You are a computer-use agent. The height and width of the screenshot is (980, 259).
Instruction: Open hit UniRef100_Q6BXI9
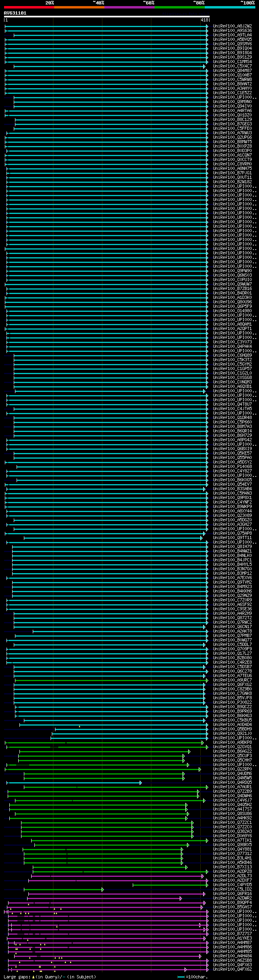[x=232, y=449]
